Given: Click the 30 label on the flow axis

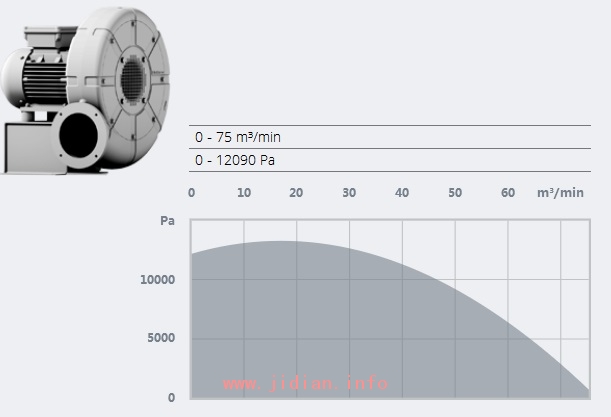Looking at the screenshot, I should 349,192.
